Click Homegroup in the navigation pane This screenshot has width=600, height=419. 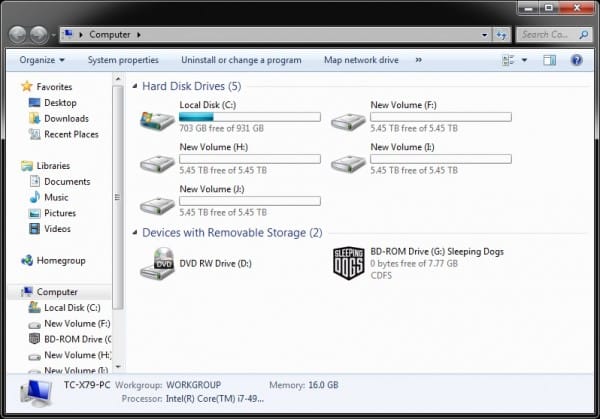click(x=61, y=261)
